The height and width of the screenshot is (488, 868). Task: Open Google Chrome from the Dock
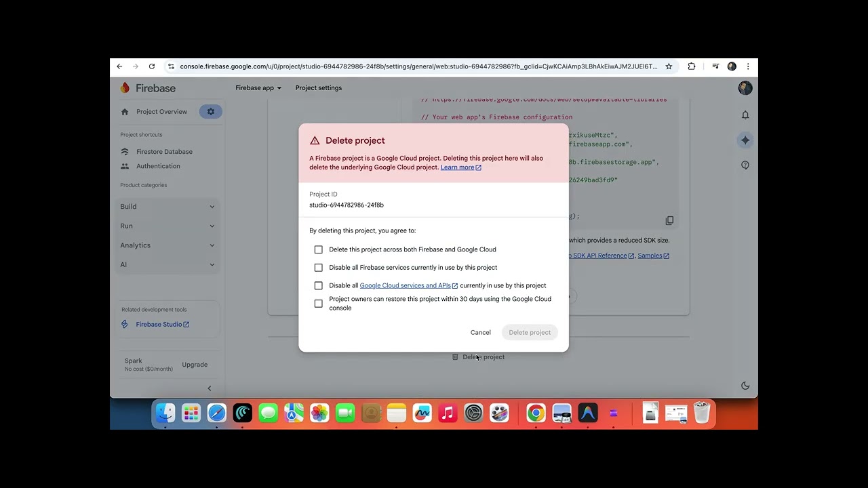536,413
